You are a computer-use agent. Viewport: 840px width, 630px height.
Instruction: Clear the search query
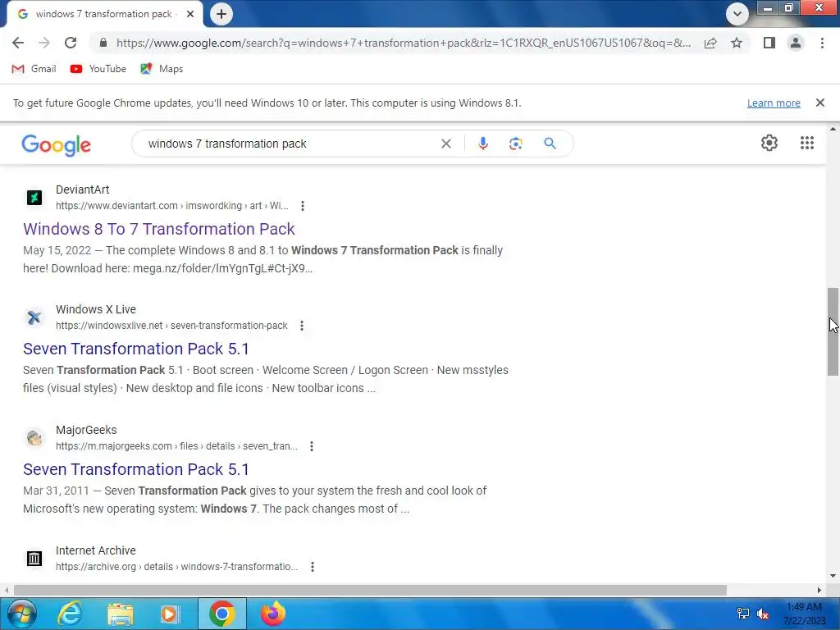445,144
